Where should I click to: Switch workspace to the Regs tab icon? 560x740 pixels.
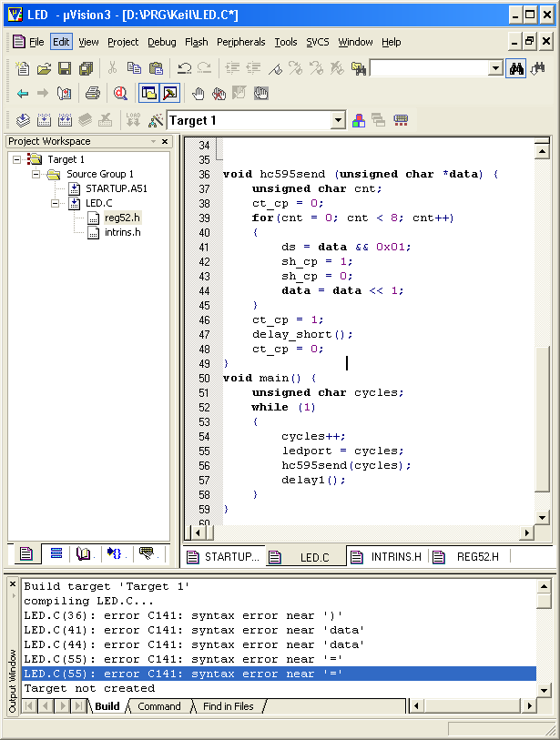(56, 553)
